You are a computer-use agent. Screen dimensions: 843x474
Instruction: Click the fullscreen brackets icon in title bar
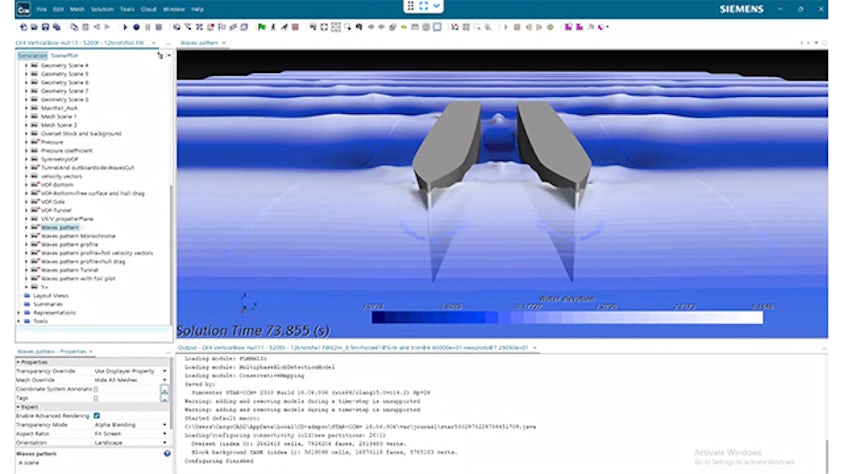424,6
